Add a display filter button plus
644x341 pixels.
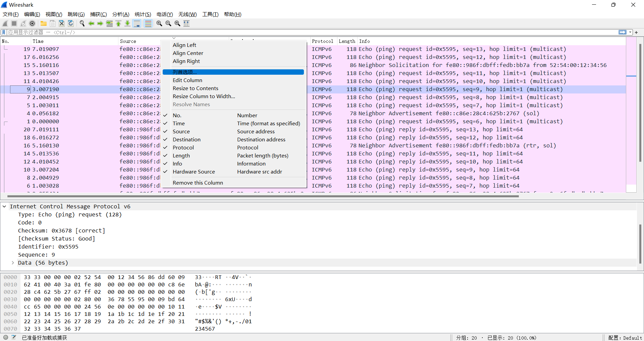click(636, 32)
